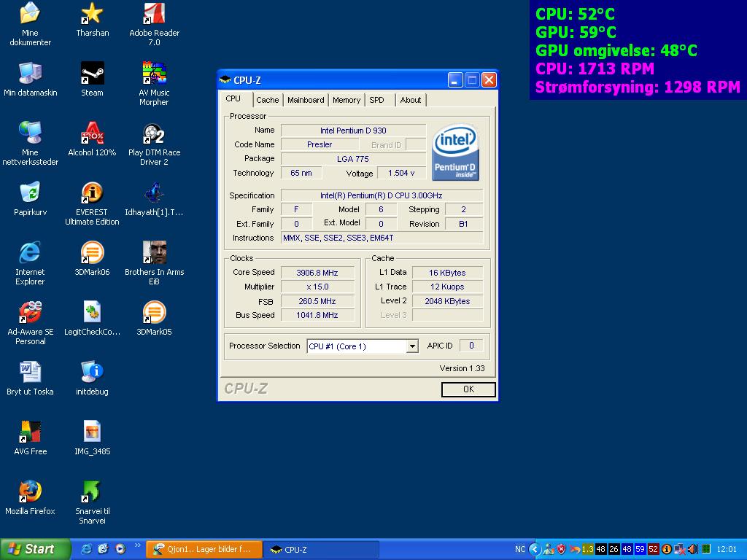
Task: Start Play DTM Race Driver 2 shortcut
Action: click(x=154, y=133)
